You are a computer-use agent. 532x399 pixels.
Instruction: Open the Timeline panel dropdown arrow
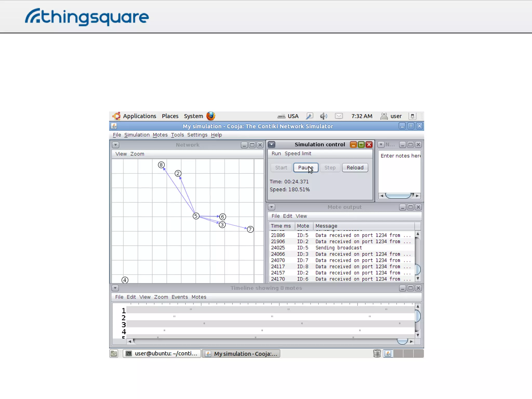click(115, 288)
